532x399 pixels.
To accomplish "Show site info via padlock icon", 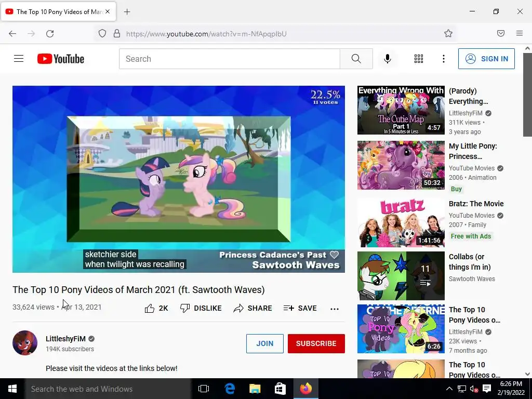I will coord(117,33).
